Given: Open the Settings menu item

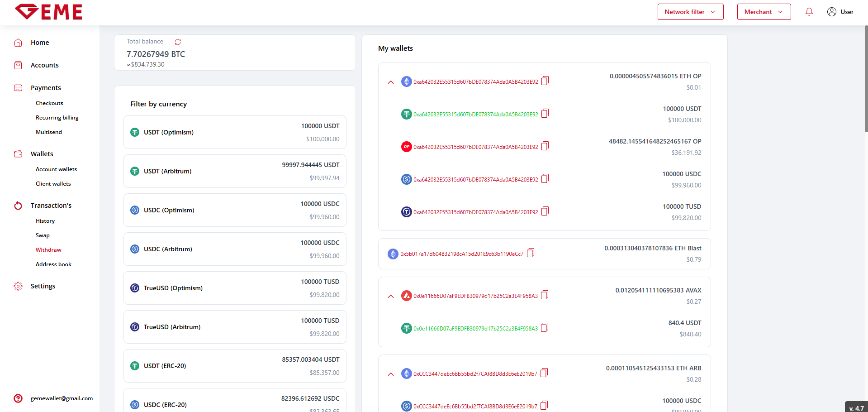Looking at the screenshot, I should click(43, 286).
